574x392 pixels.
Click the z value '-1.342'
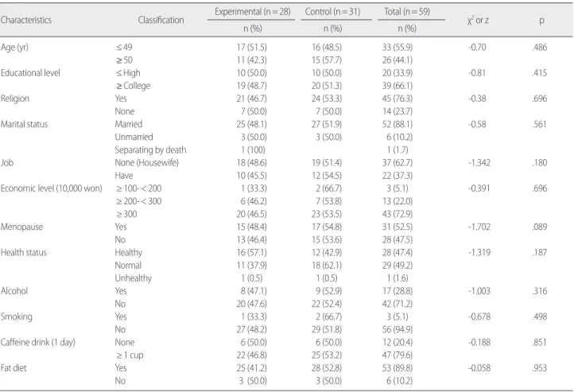tap(479, 162)
